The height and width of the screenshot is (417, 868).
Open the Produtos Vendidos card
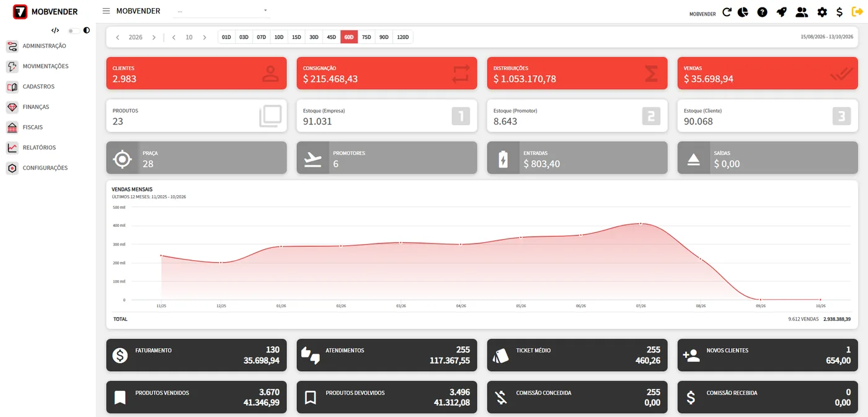tap(197, 397)
